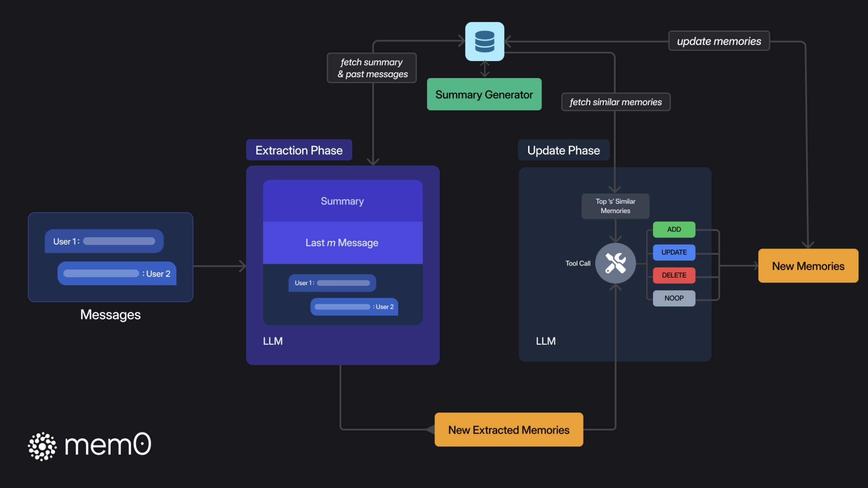Click the New Memories orange box
The image size is (868, 488).
(x=808, y=266)
